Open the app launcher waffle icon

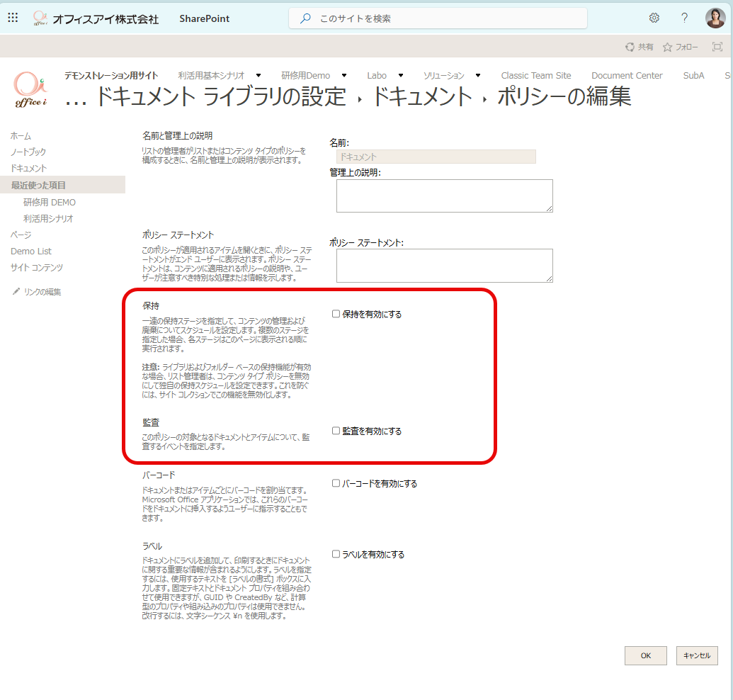pyautogui.click(x=13, y=18)
